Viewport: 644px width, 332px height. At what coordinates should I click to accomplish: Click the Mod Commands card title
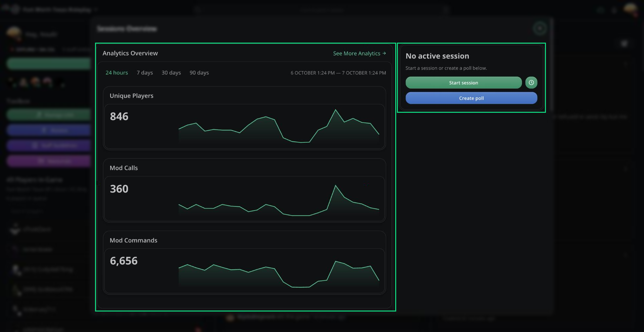[133, 240]
